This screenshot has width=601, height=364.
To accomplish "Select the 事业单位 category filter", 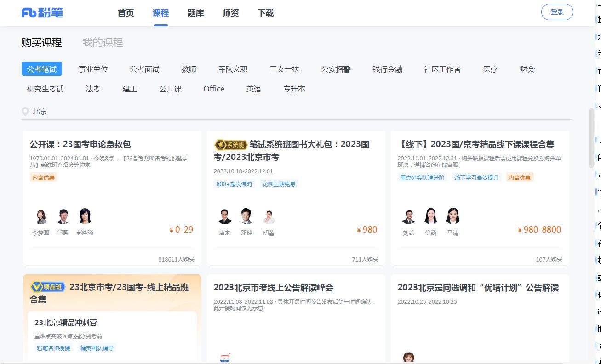I will pyautogui.click(x=94, y=69).
